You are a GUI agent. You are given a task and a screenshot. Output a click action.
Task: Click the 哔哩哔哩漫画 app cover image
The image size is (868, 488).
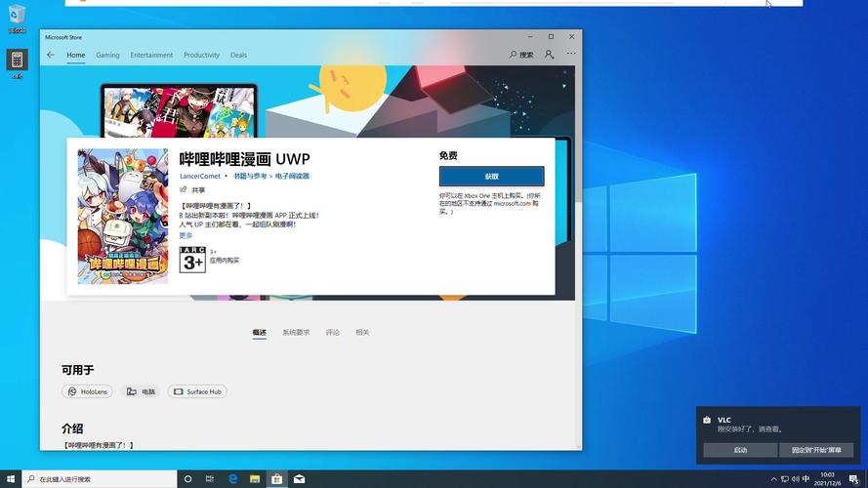pos(123,217)
